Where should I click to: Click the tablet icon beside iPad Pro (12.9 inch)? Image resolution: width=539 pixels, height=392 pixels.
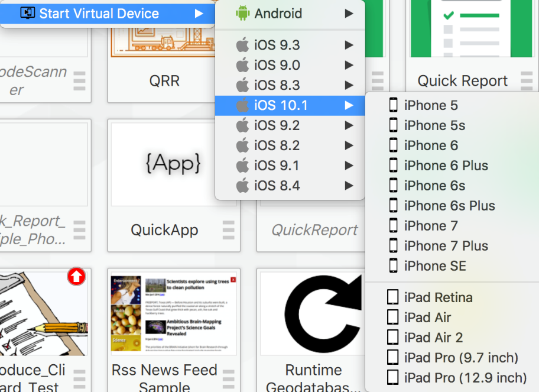tap(393, 378)
